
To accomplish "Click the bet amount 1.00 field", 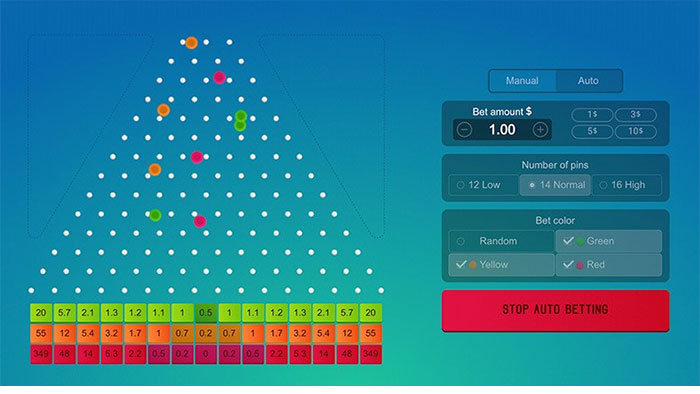I will 502,130.
